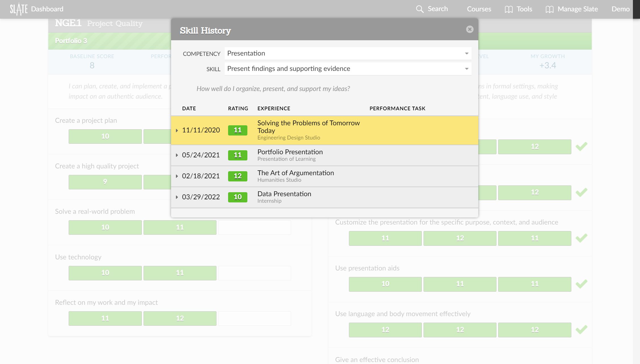Open the Demo user menu
Image resolution: width=640 pixels, height=364 pixels.
point(620,9)
